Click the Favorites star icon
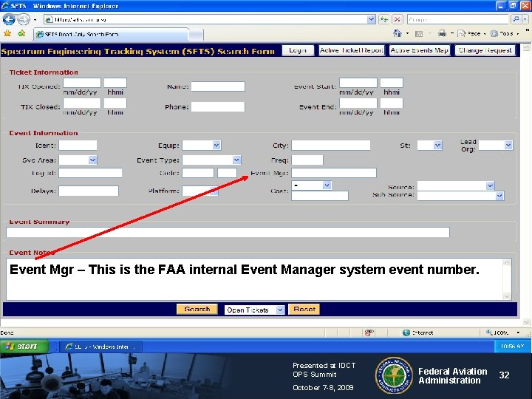 [x=7, y=33]
